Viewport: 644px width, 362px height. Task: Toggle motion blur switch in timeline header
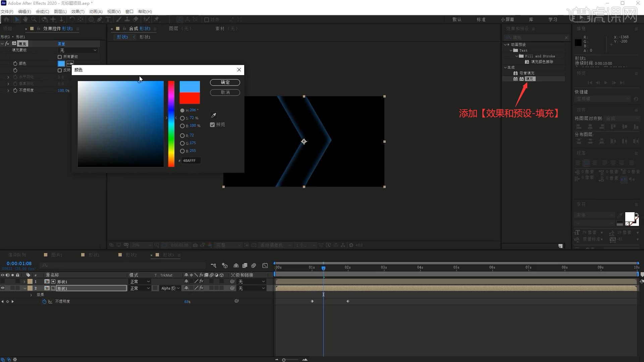(254, 265)
